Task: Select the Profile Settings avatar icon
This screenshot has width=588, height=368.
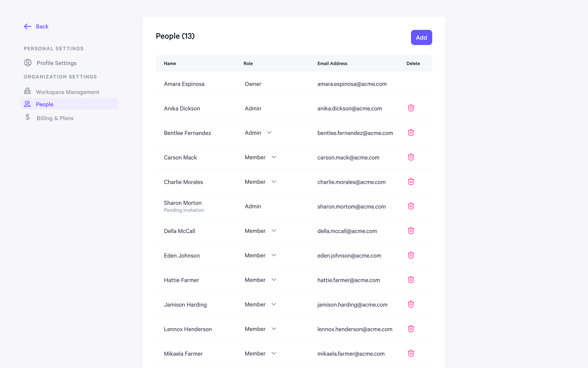Action: point(27,63)
